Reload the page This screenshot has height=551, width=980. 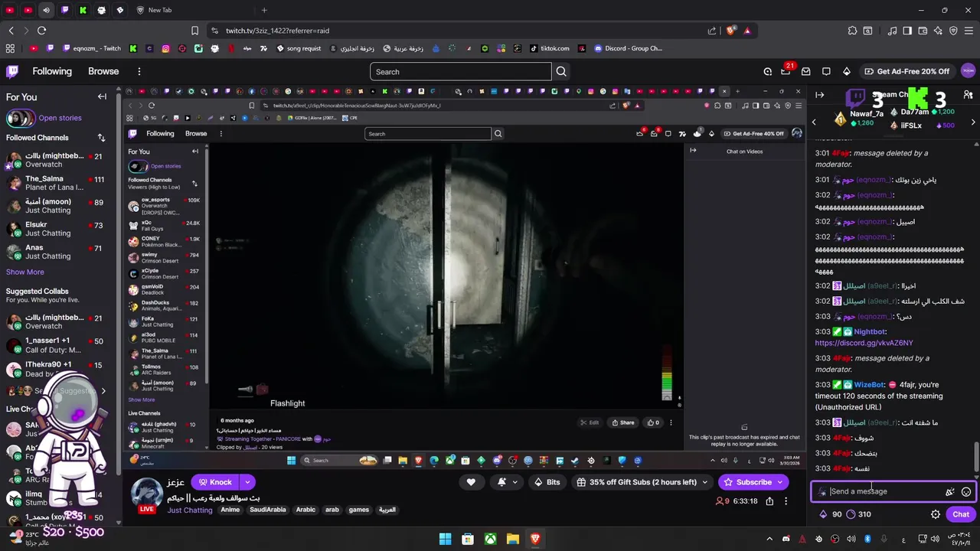(41, 31)
